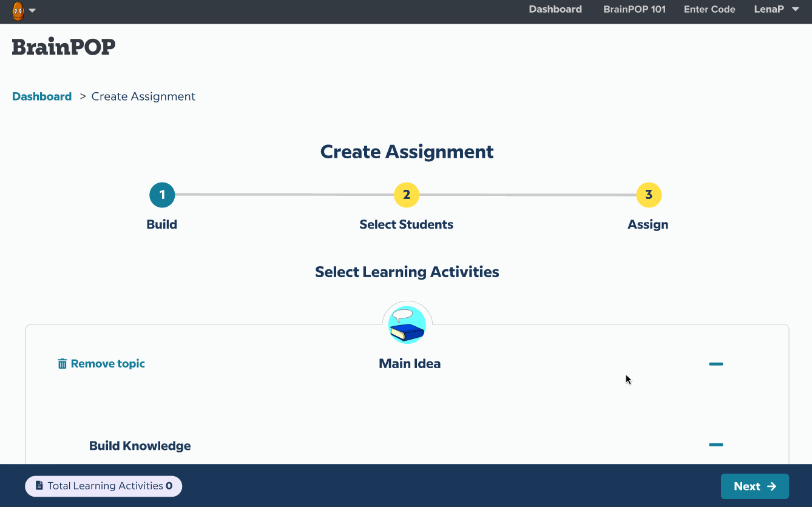Screen dimensions: 812x507
Task: Open the LenaP account dropdown
Action: [777, 9]
